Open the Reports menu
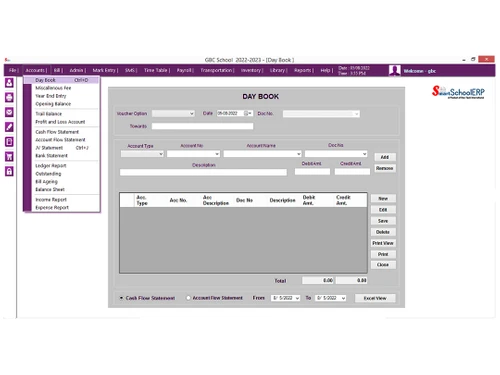This screenshot has width=500, height=375. 304,70
